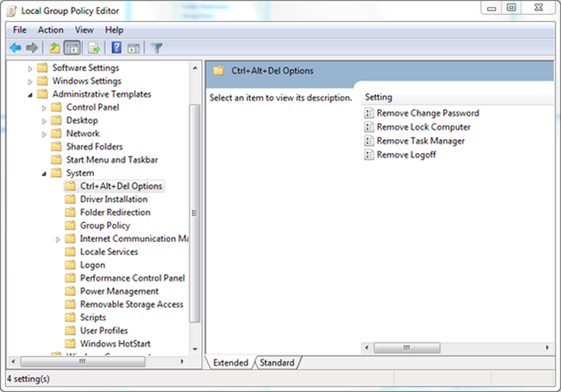Select Remove Lock Computer setting
The height and width of the screenshot is (392, 561).
[x=424, y=127]
